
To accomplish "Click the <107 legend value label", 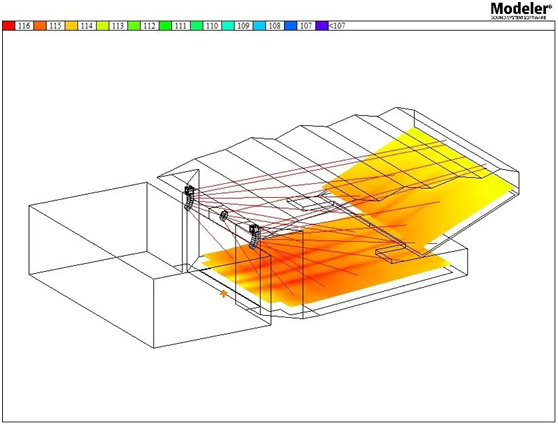I will 337,26.
